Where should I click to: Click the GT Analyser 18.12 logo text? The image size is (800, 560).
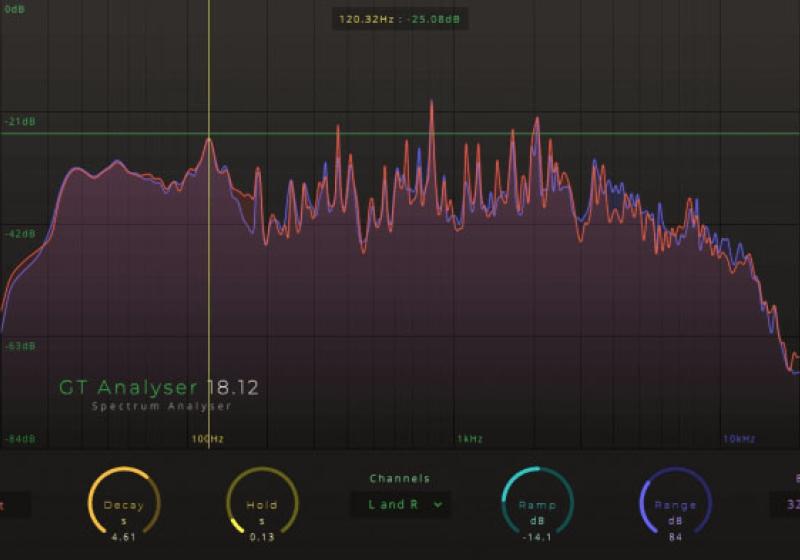(151, 388)
